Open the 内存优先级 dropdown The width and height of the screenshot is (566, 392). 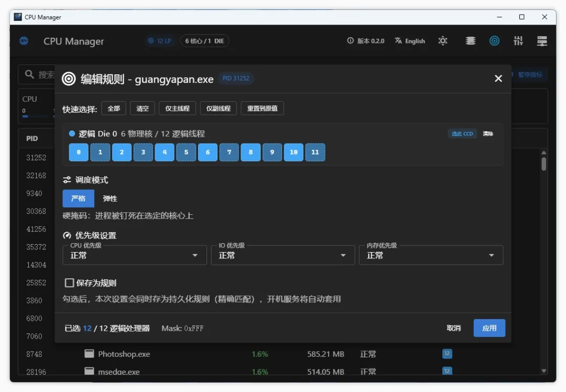pyautogui.click(x=431, y=255)
